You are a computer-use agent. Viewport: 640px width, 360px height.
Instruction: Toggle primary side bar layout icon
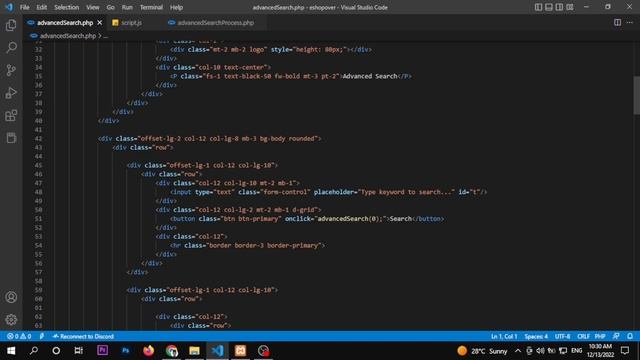pos(538,7)
